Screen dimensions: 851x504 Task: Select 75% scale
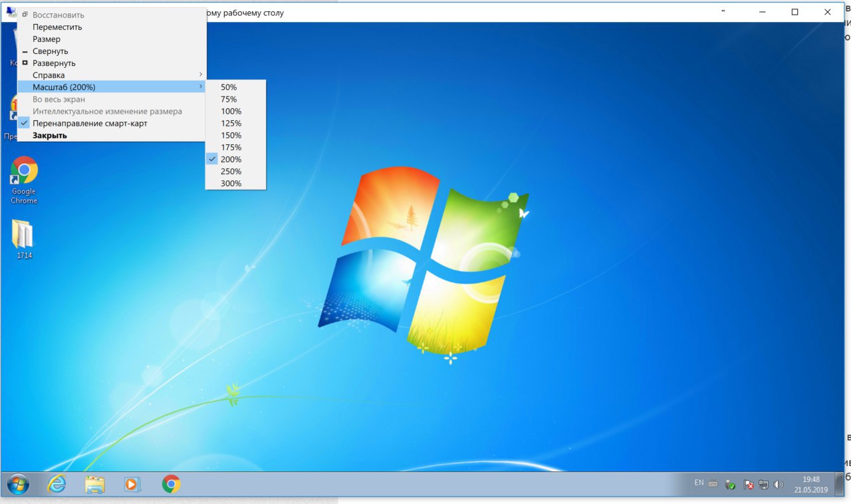click(235, 99)
